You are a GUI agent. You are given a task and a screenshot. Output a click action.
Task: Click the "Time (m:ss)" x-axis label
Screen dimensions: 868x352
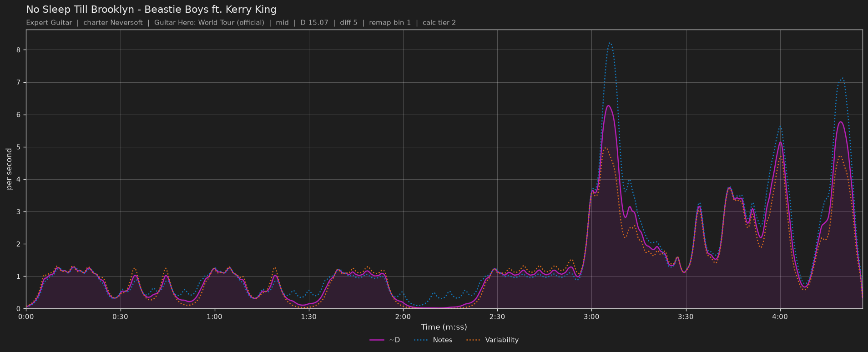click(444, 327)
